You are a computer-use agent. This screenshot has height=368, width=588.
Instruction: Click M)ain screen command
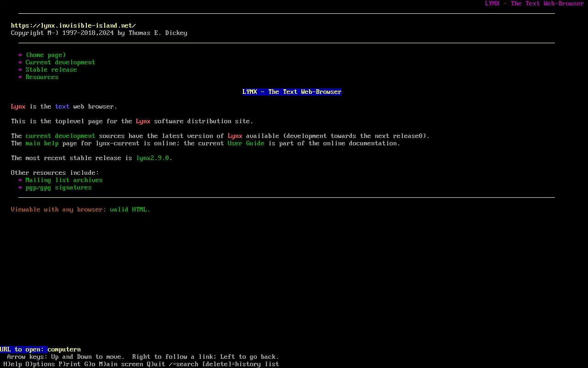(121, 364)
